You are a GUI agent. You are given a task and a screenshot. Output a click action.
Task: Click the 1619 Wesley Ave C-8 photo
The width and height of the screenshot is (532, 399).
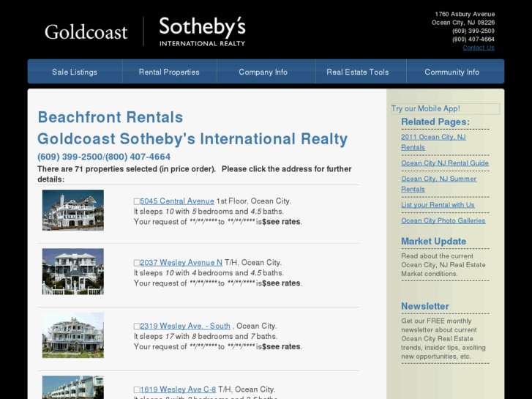[x=73, y=387]
